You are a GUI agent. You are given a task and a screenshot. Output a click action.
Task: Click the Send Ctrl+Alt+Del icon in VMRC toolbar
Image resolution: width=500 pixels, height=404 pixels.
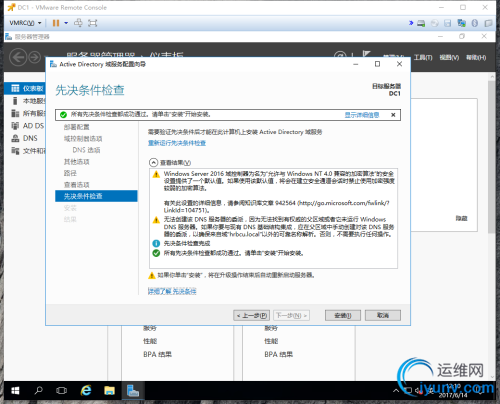point(78,23)
